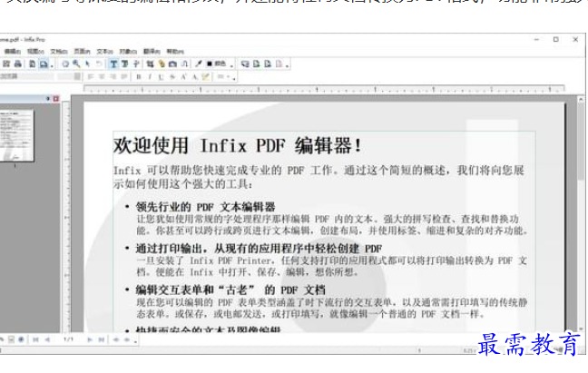Click the comment bubble icon in the toolbar

245,64
